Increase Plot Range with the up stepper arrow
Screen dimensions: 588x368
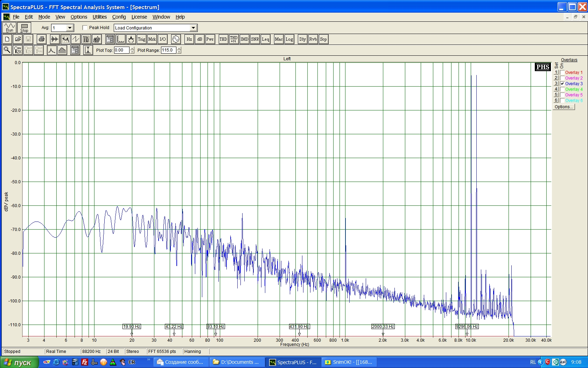coord(179,48)
